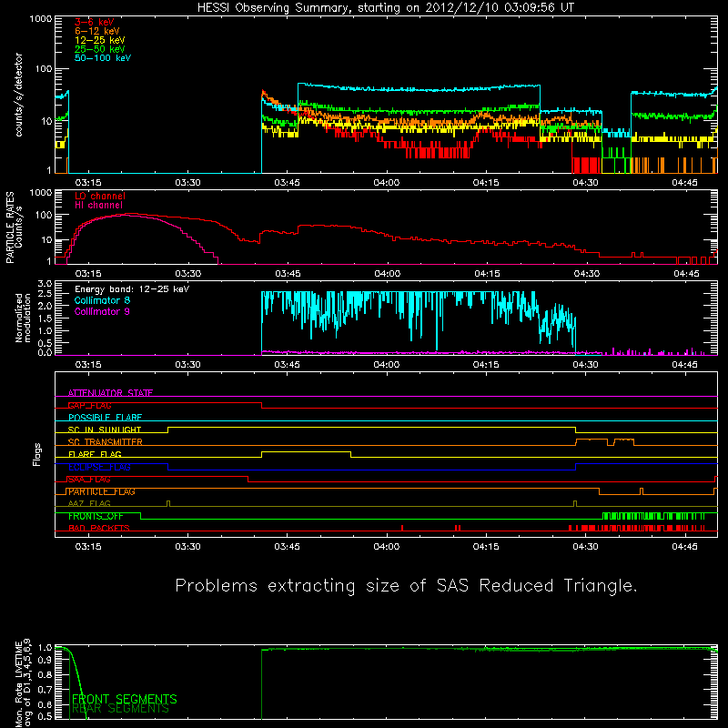Viewport: 728px width, 728px height.
Task: Click the 04:00 tick of the Flags panel
Action: pos(386,547)
